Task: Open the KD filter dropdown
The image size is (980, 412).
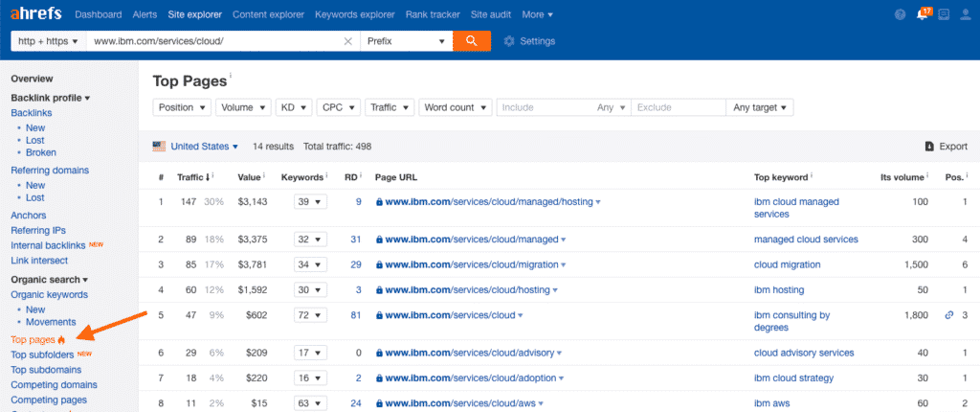Action: click(294, 107)
